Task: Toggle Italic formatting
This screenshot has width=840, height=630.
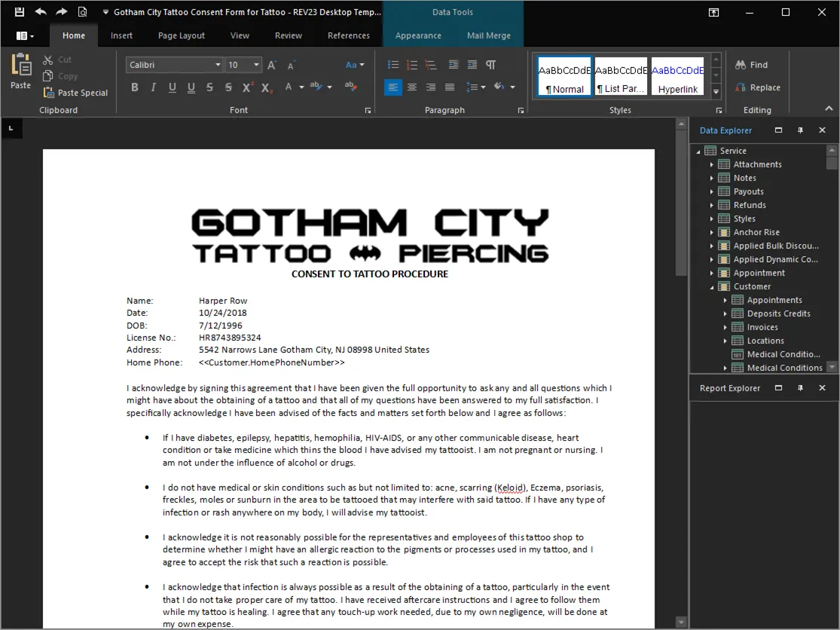Action: coord(153,87)
